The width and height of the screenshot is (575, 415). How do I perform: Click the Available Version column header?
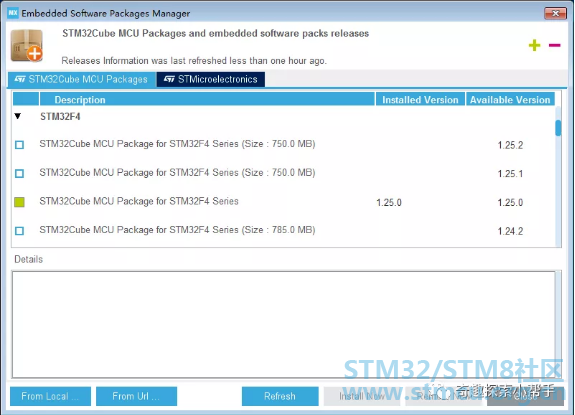pyautogui.click(x=510, y=99)
